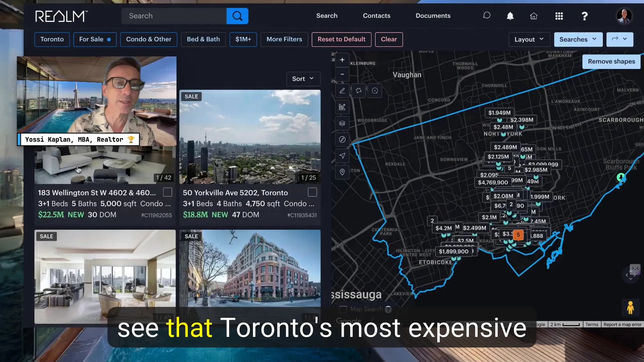
Task: Open the Bed & Bath filter
Action: point(203,39)
